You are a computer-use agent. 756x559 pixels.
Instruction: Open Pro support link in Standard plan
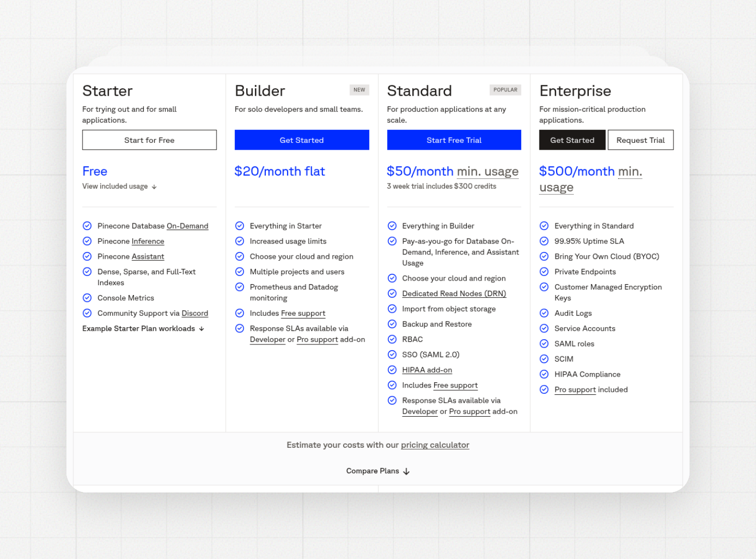(x=469, y=411)
